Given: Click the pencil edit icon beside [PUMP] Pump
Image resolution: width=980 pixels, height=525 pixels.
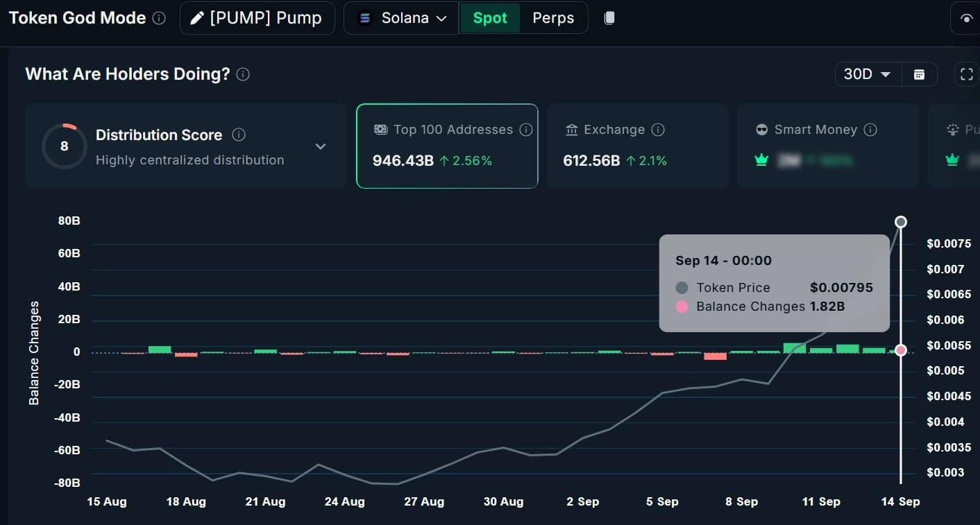Looking at the screenshot, I should [197, 17].
